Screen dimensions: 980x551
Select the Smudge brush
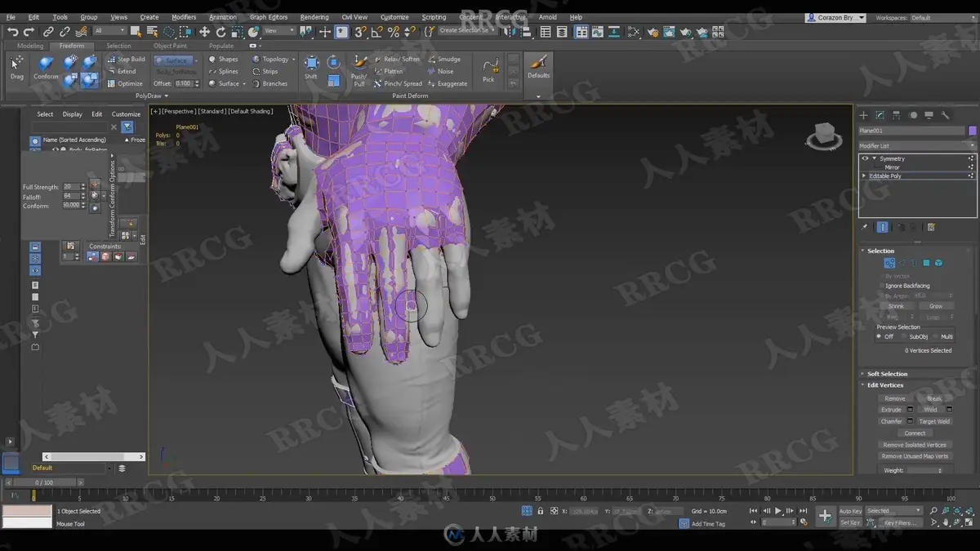point(444,60)
